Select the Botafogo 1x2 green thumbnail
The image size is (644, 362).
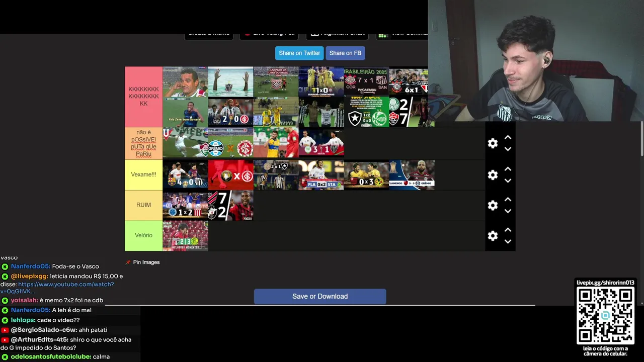click(366, 112)
